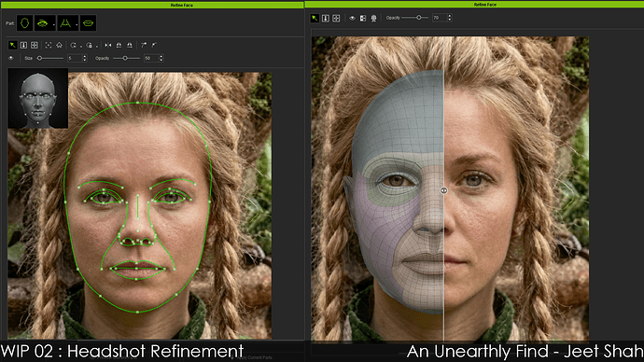The image size is (644, 362).
Task: Click the right Opacity value field showing 70
Action: (440, 18)
